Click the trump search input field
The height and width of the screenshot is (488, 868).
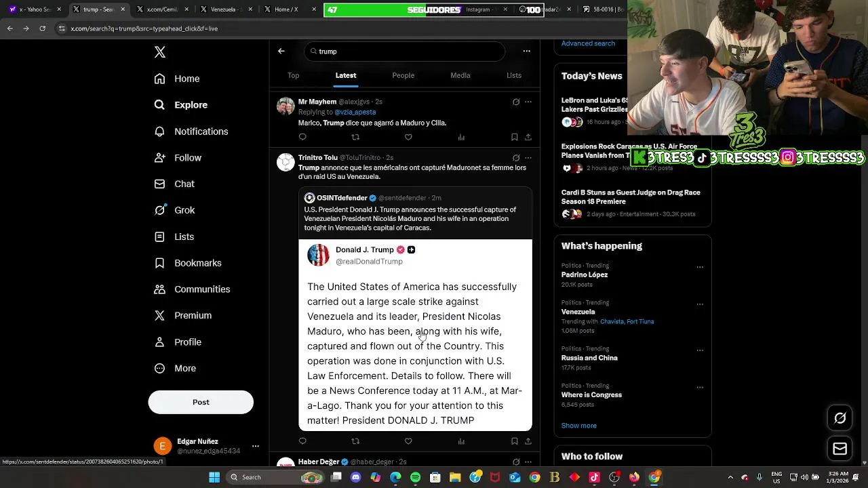(x=405, y=52)
